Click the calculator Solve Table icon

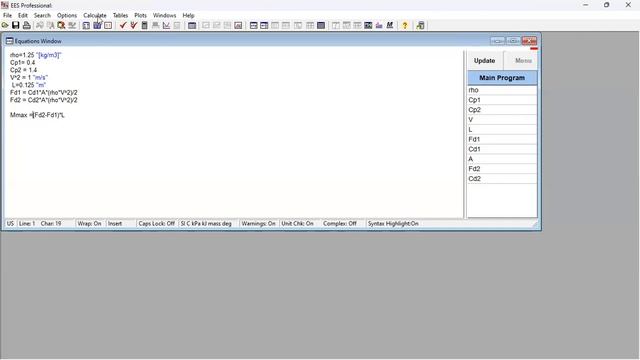(144, 25)
